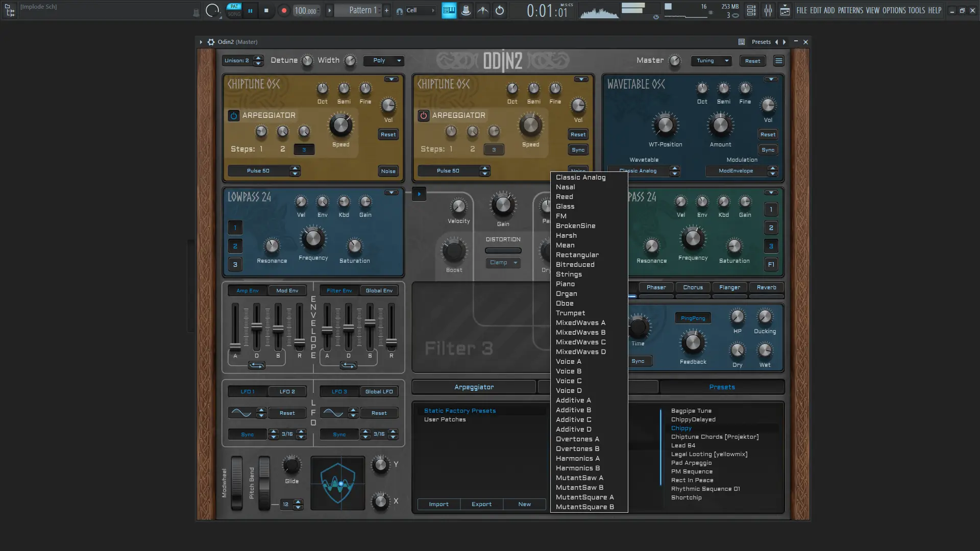The height and width of the screenshot is (551, 980).
Task: Toggle PingPong mode in delay
Action: click(693, 318)
